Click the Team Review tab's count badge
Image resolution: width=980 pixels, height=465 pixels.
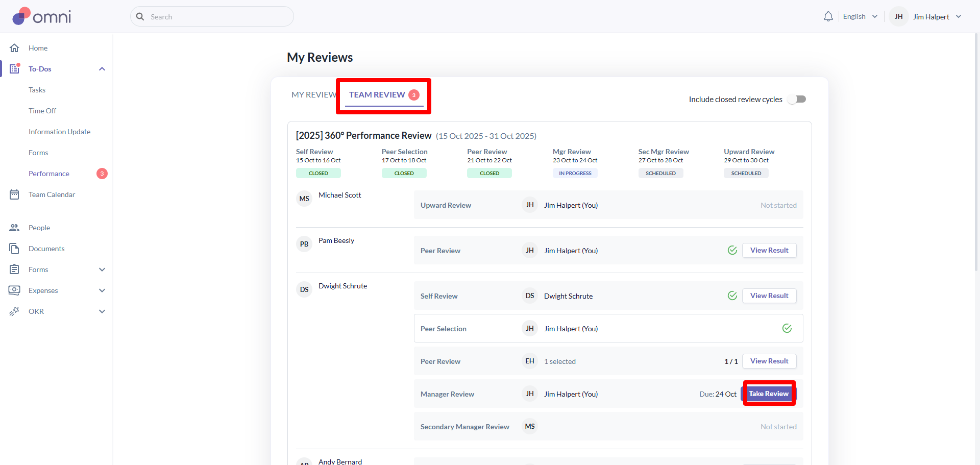coord(414,95)
